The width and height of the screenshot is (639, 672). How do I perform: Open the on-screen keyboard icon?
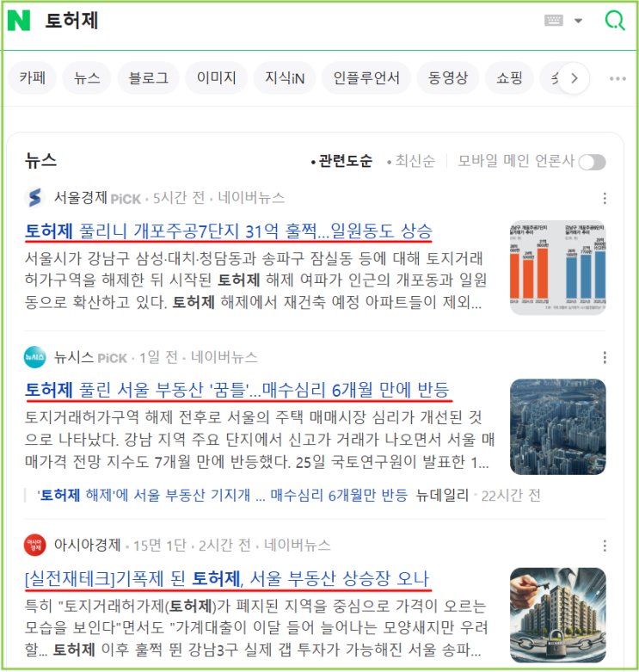(x=553, y=20)
